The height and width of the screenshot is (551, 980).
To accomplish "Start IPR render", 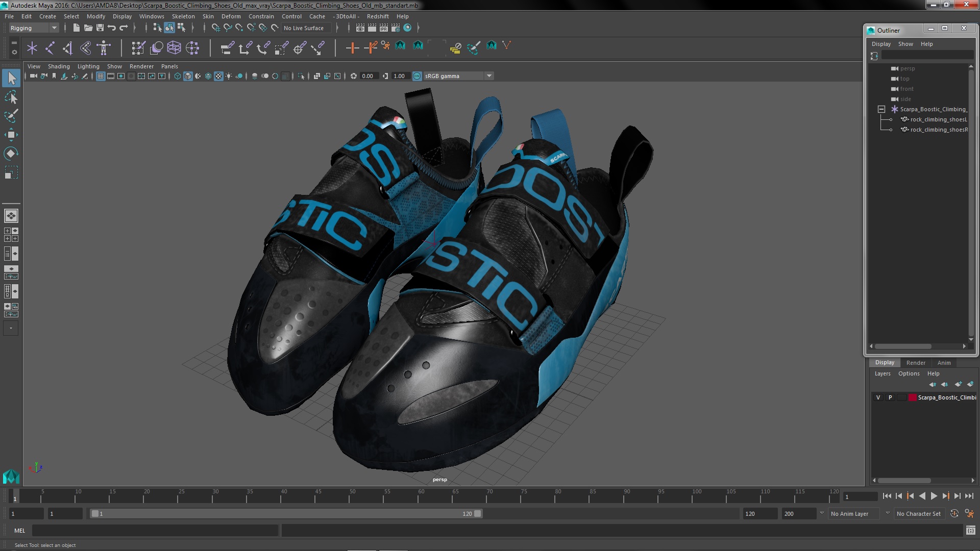I will coord(384,28).
